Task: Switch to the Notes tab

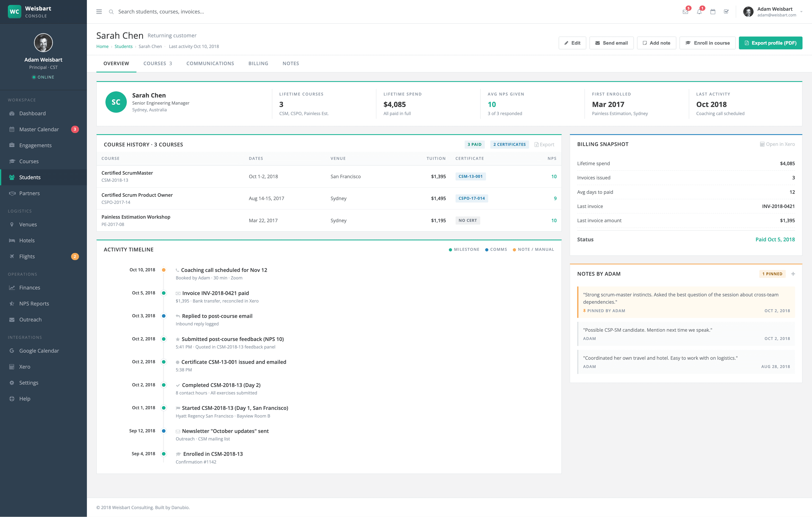Action: tap(291, 63)
